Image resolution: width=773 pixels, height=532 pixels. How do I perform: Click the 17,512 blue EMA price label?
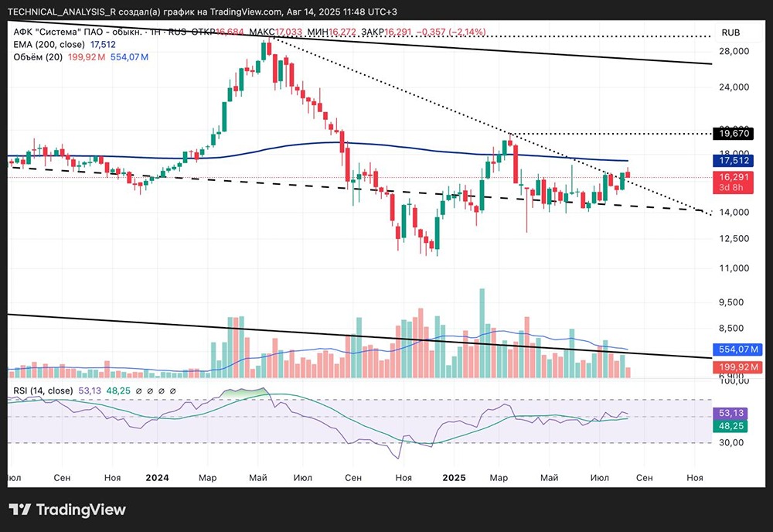pyautogui.click(x=734, y=160)
